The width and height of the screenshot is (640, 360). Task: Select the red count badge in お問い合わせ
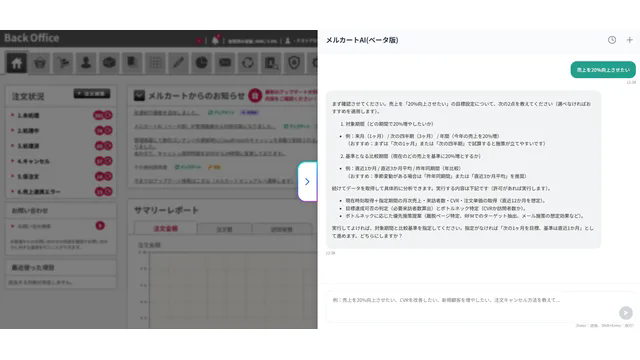100,226
